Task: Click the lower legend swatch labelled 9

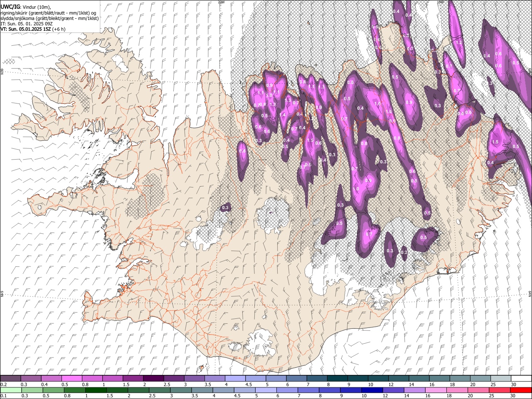Action: (351, 390)
